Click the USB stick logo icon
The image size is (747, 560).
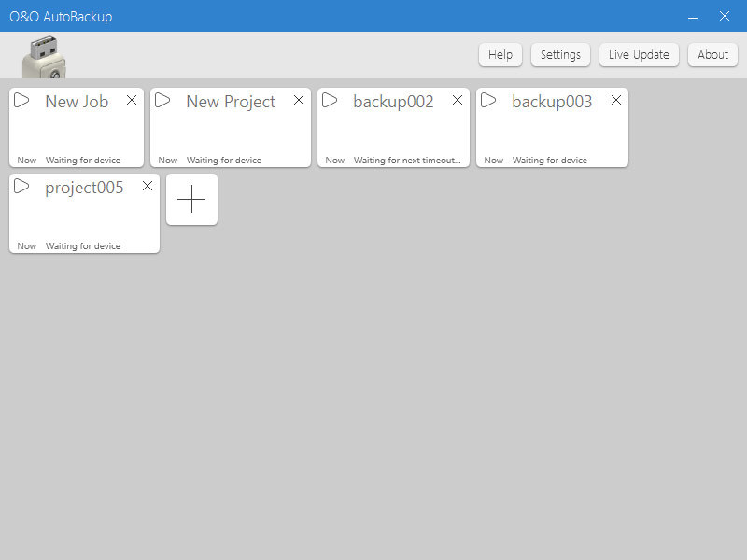(x=44, y=57)
